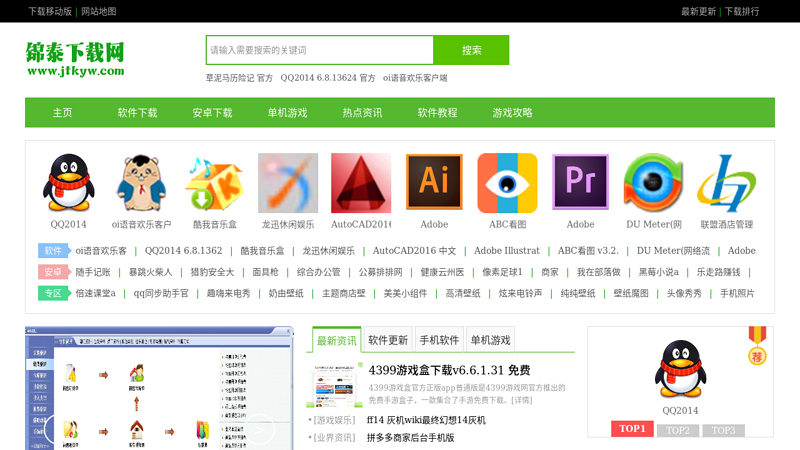
Task: Click the [游戏娱乐] category label
Action: [x=334, y=420]
